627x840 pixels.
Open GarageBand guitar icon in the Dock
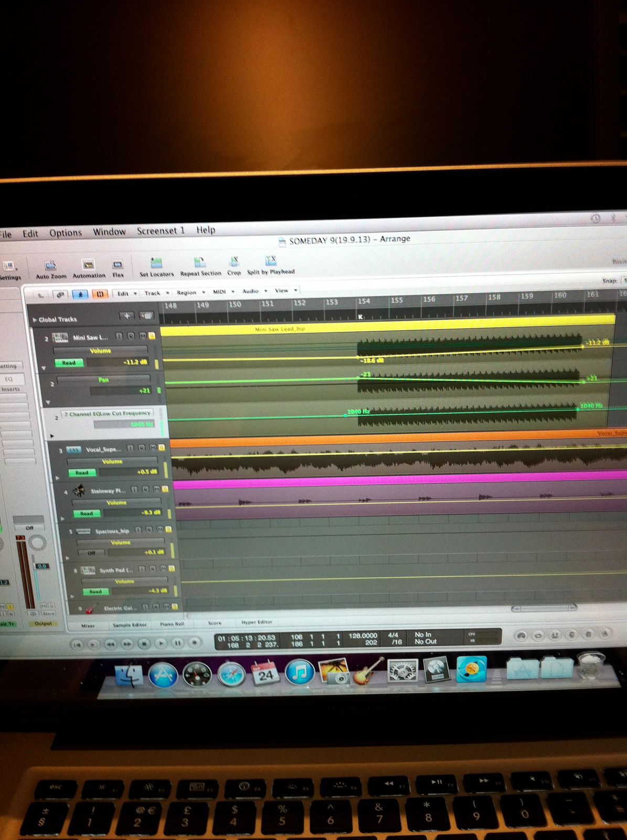pos(369,671)
